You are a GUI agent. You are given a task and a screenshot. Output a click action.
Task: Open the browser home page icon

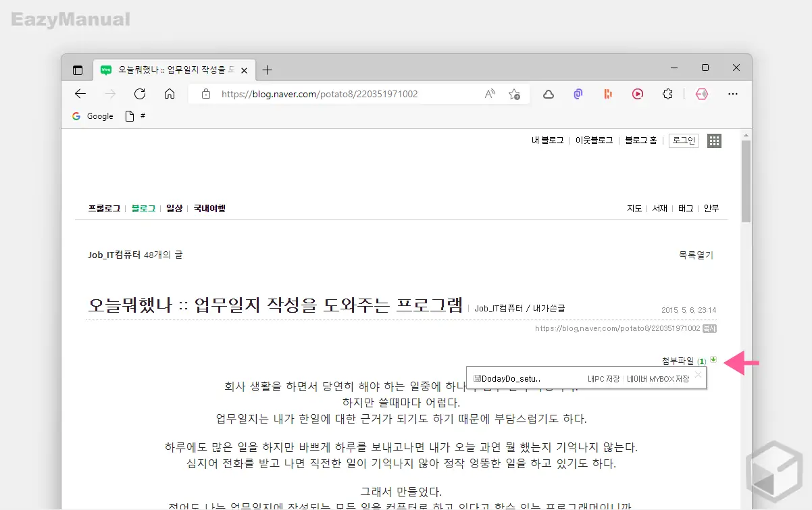tap(170, 94)
